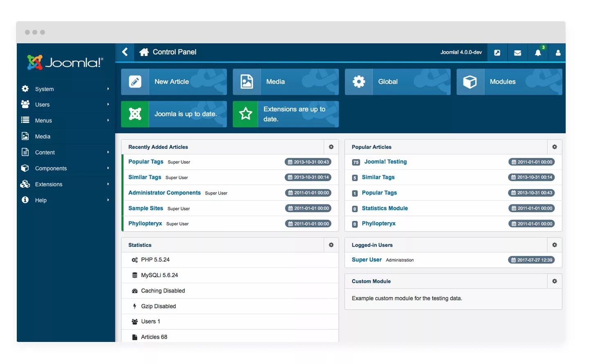Open Logged-in Users module settings gear
The height and width of the screenshot is (364, 589).
[x=555, y=245]
